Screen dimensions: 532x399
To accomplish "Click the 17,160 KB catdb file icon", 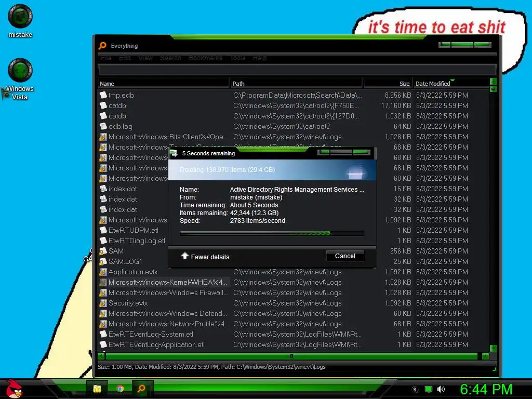I will pos(103,105).
